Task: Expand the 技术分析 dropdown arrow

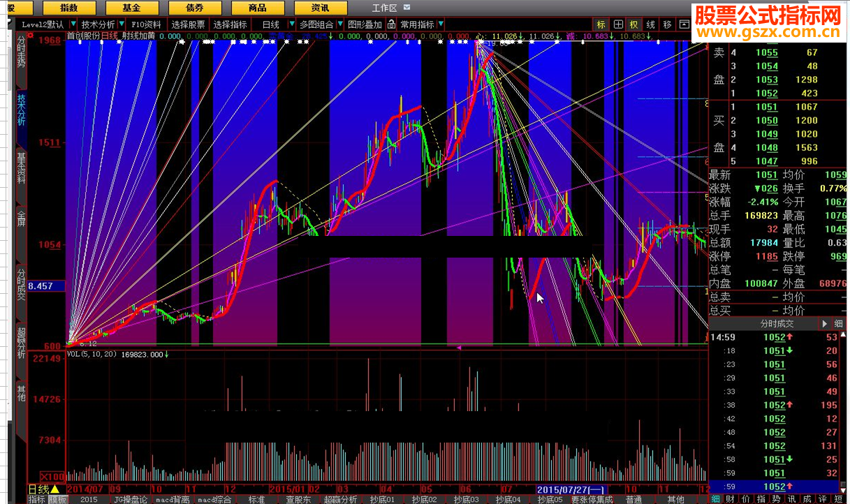Action: coord(122,24)
